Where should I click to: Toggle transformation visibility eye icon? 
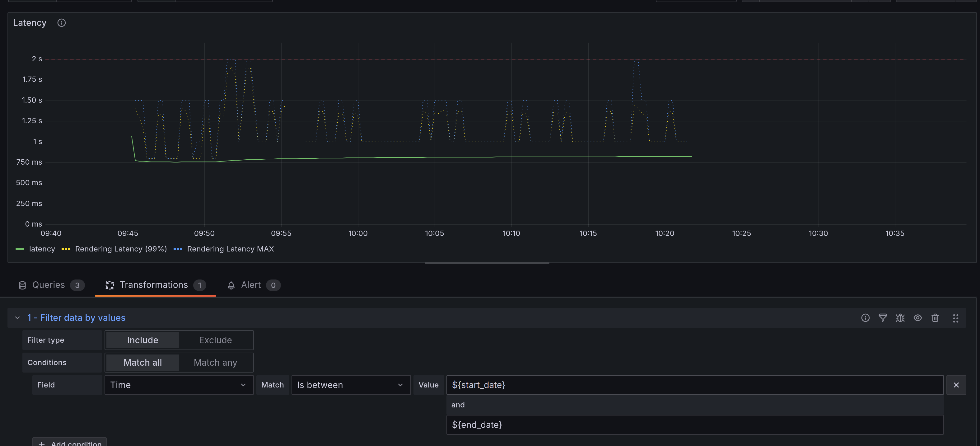tap(917, 318)
